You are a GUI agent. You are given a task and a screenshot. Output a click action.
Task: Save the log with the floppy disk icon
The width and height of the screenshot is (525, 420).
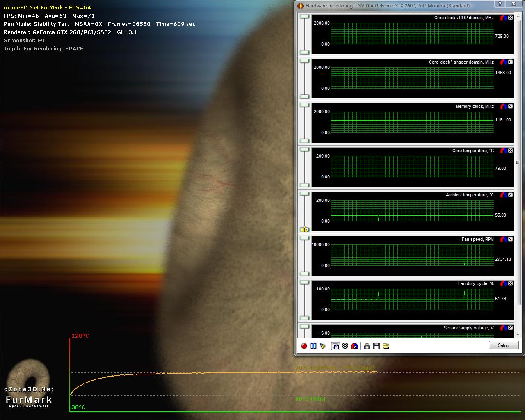point(376,346)
